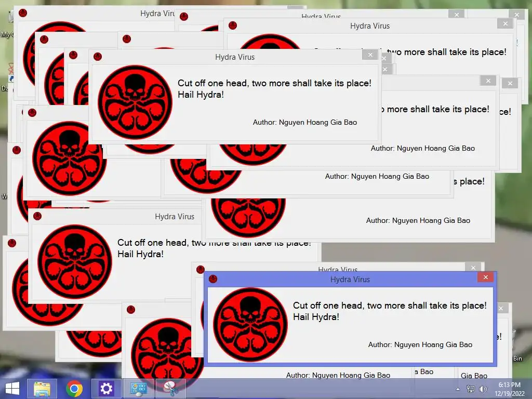Click the Hydra logo in the top-center gray window

click(135, 102)
